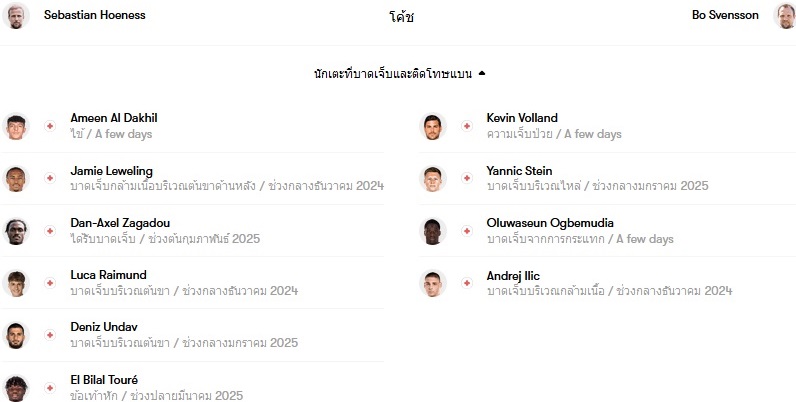The width and height of the screenshot is (796, 402).
Task: Open Luca Raimund player page
Action: pos(108,275)
